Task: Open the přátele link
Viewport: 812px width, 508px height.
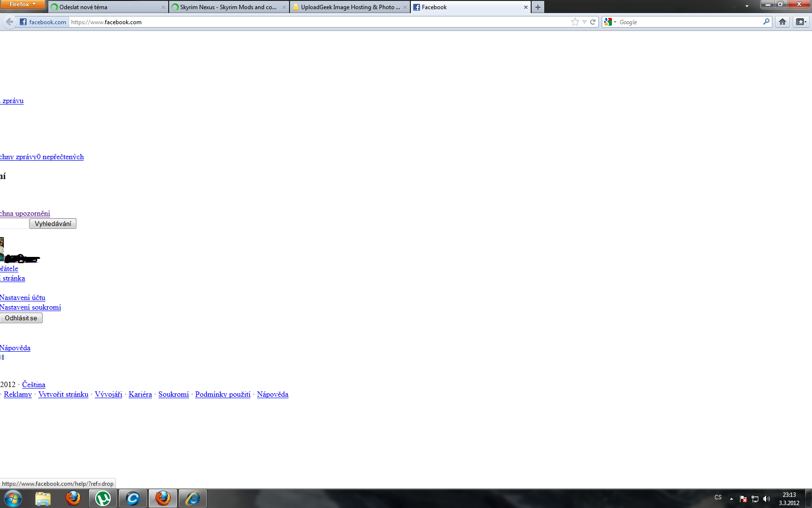Action: [x=9, y=269]
